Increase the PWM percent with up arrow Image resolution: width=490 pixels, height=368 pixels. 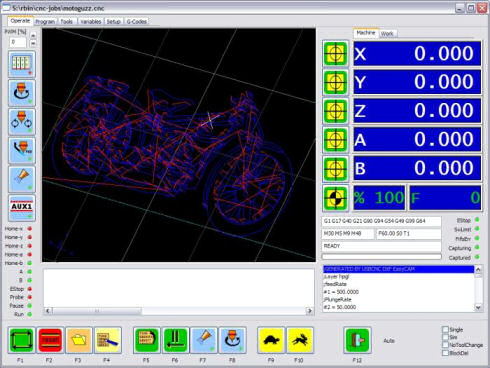point(33,35)
